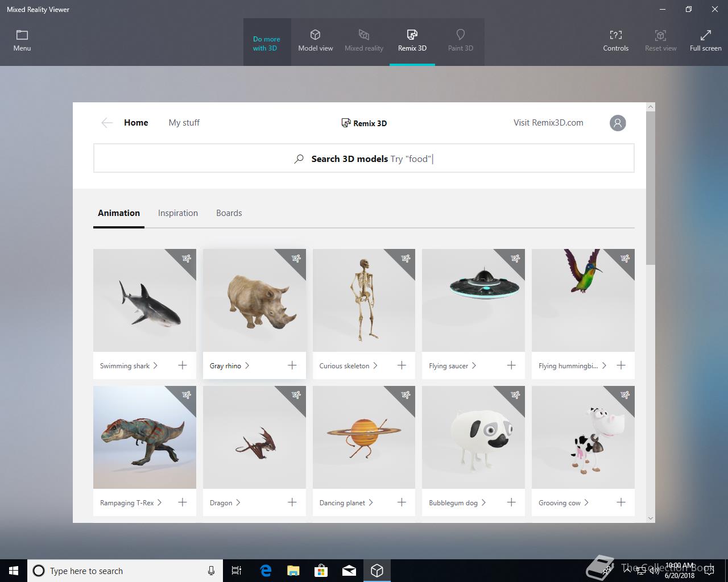
Task: Expand Rampaging T-Rex details chevron
Action: (159, 502)
